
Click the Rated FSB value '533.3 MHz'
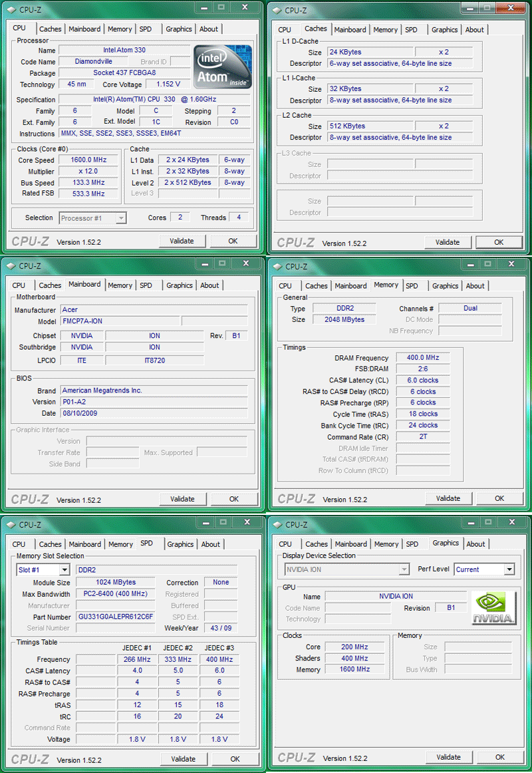point(88,194)
